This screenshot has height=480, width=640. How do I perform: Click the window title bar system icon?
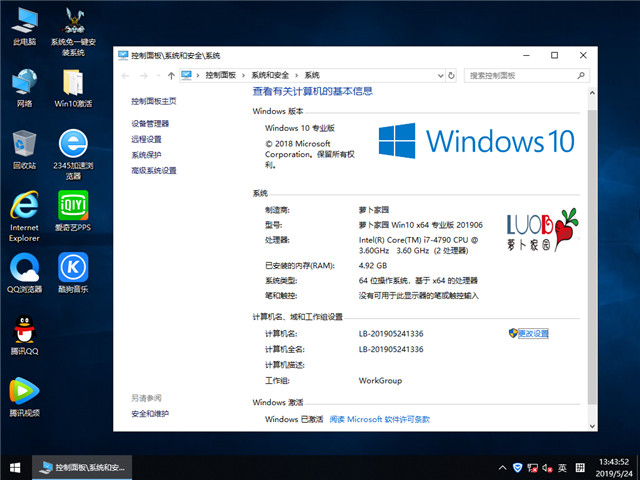pos(123,55)
